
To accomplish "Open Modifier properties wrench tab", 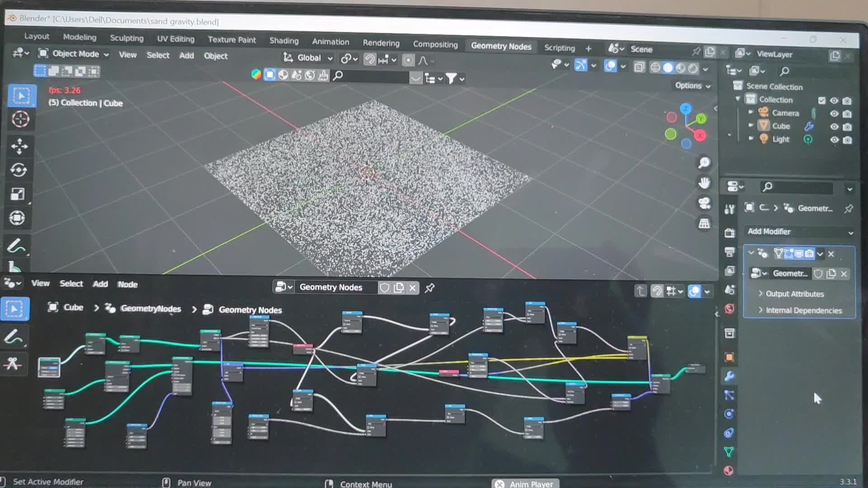I will (729, 376).
